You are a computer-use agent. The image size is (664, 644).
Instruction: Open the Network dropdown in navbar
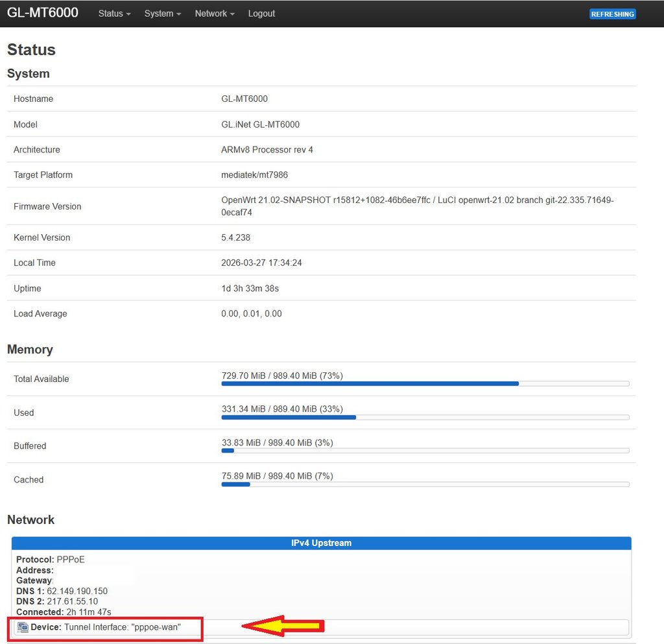tap(214, 14)
